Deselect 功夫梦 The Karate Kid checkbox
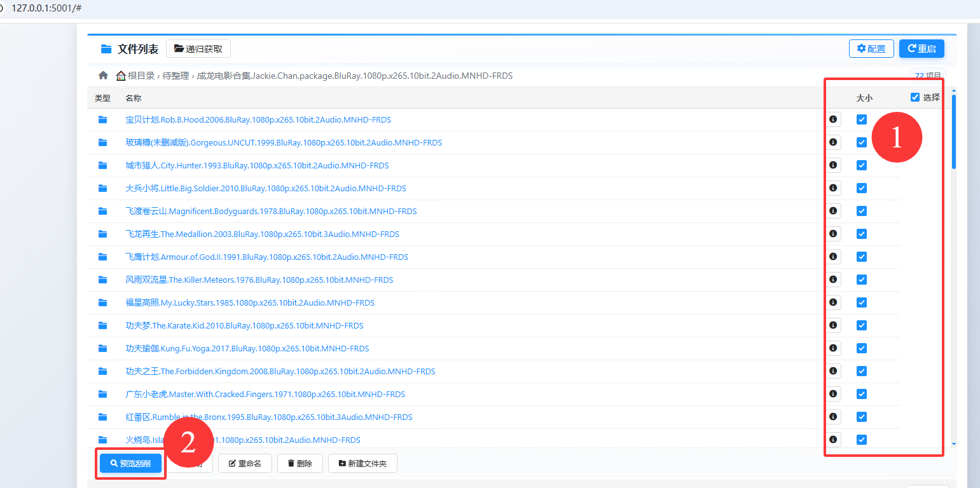 click(x=862, y=325)
